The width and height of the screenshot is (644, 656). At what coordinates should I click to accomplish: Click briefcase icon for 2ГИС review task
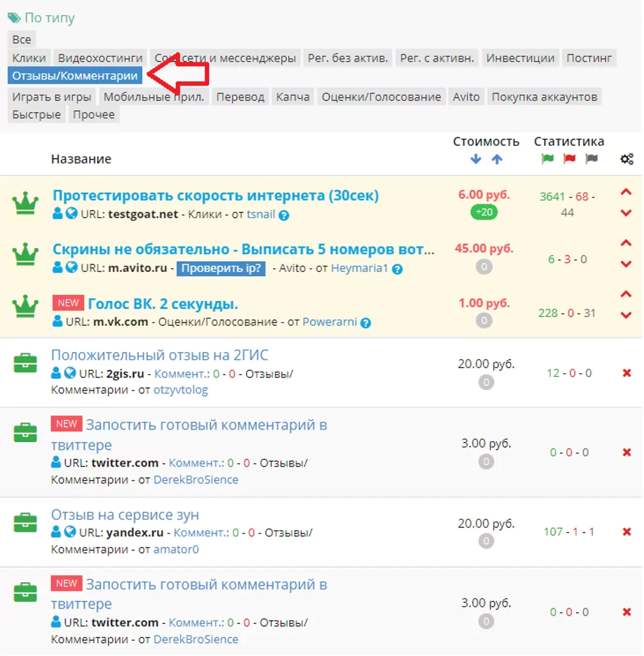(25, 363)
